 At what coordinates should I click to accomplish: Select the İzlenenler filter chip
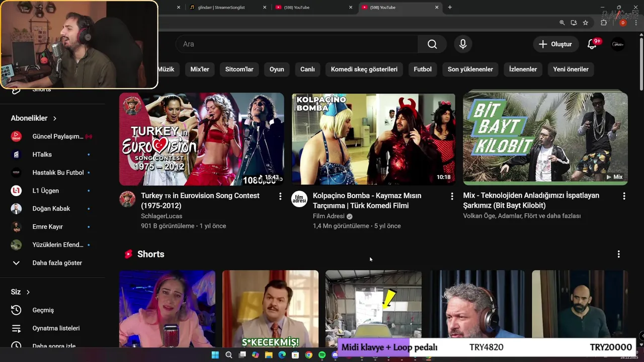pos(523,69)
